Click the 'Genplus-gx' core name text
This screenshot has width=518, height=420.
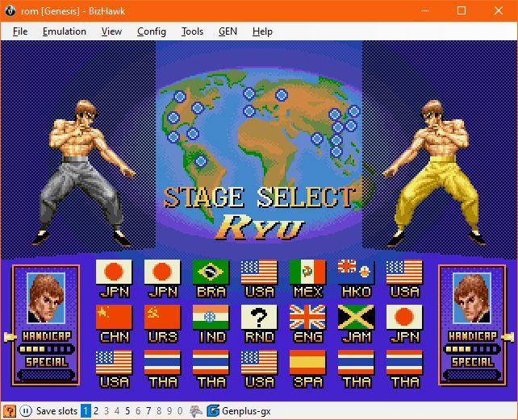tap(246, 411)
